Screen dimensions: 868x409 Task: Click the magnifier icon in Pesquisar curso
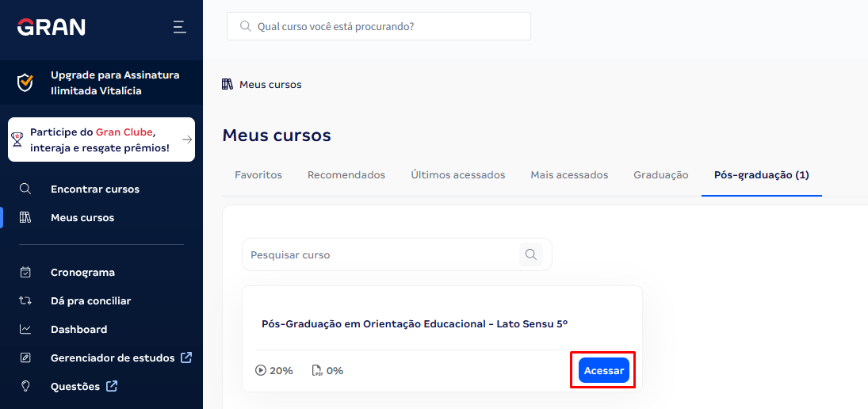pyautogui.click(x=531, y=254)
